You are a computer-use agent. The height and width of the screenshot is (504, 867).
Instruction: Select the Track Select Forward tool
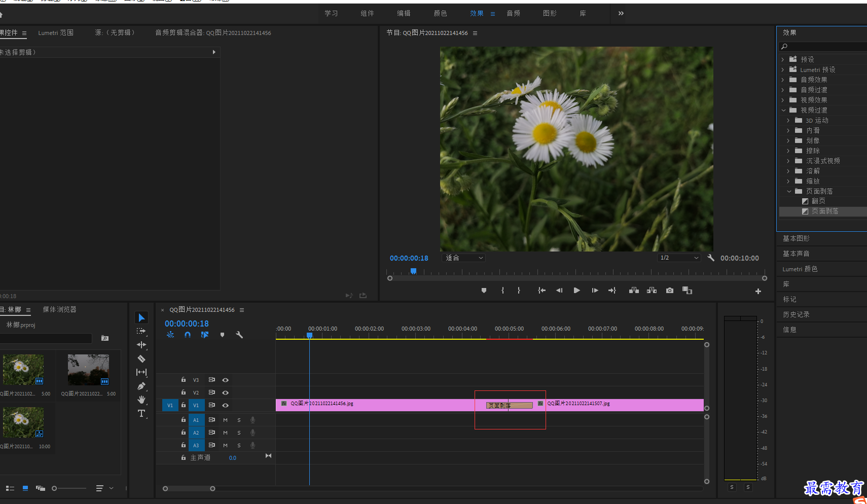click(141, 331)
